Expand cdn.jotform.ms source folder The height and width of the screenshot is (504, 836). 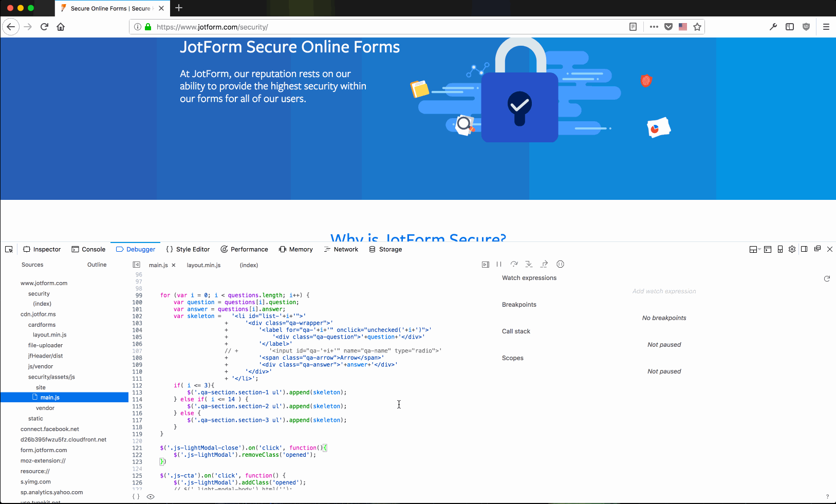point(38,314)
